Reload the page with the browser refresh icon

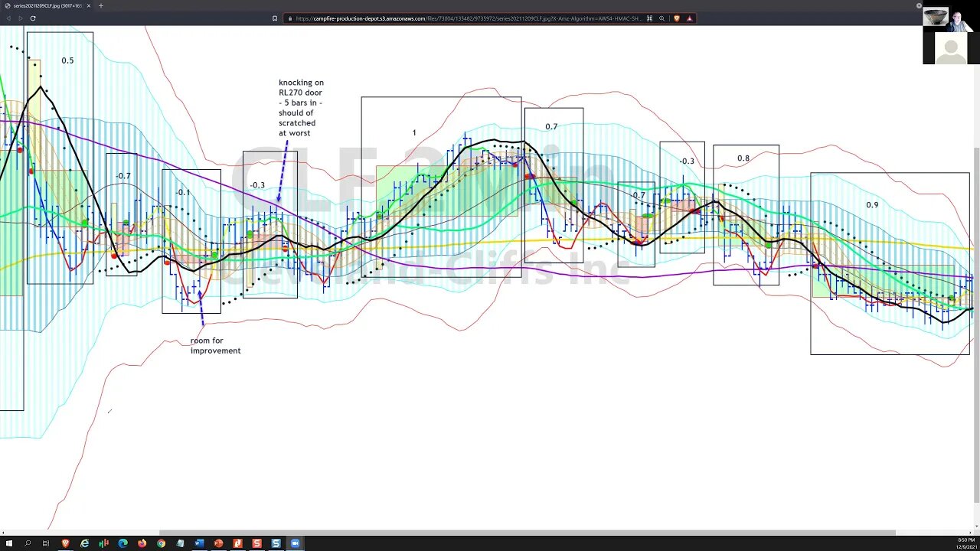(33, 18)
